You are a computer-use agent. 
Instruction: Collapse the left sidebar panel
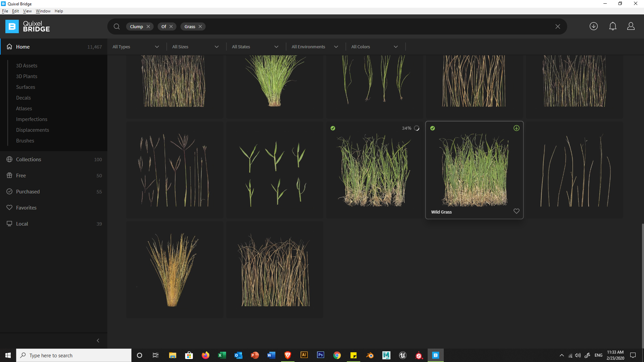98,341
